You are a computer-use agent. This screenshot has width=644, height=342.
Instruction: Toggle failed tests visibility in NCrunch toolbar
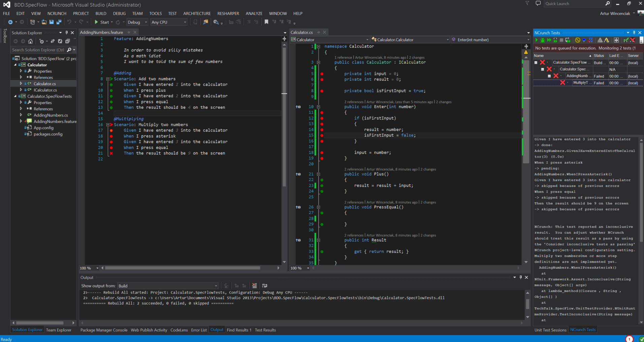[633, 40]
